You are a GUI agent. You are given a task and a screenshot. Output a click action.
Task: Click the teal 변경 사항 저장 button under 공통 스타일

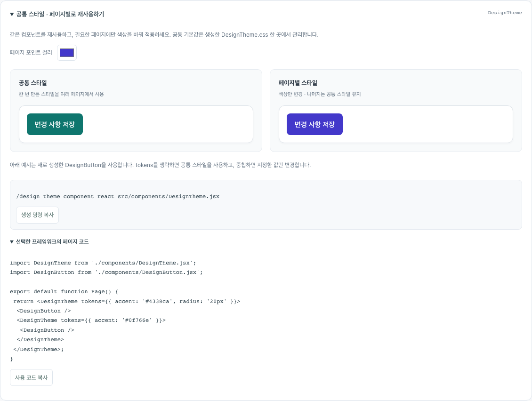55,124
